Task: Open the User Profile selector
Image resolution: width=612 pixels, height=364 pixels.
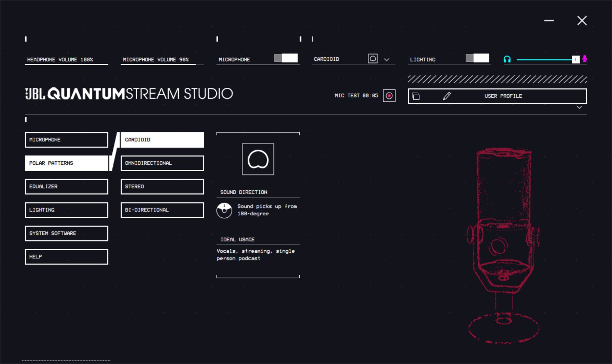Action: click(x=498, y=96)
